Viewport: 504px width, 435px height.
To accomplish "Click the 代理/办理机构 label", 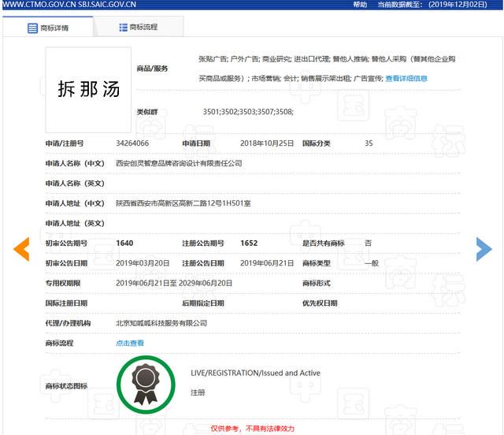I will [68, 323].
